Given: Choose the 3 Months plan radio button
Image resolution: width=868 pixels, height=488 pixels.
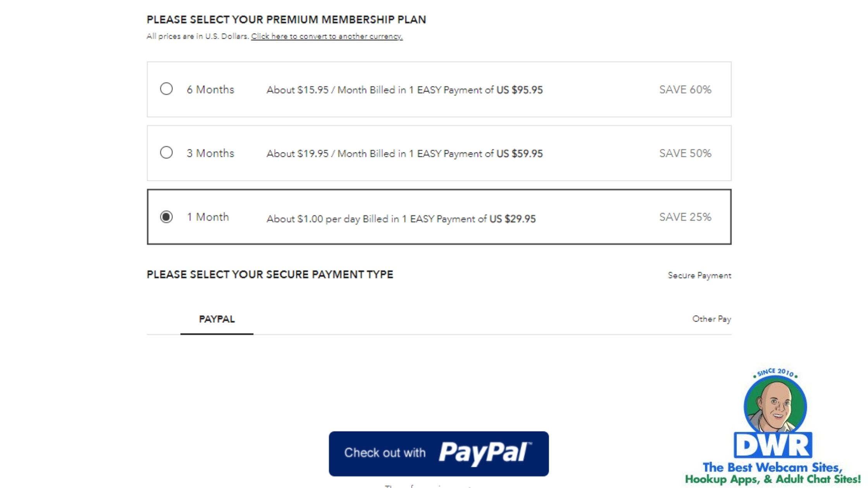Looking at the screenshot, I should click(x=166, y=153).
